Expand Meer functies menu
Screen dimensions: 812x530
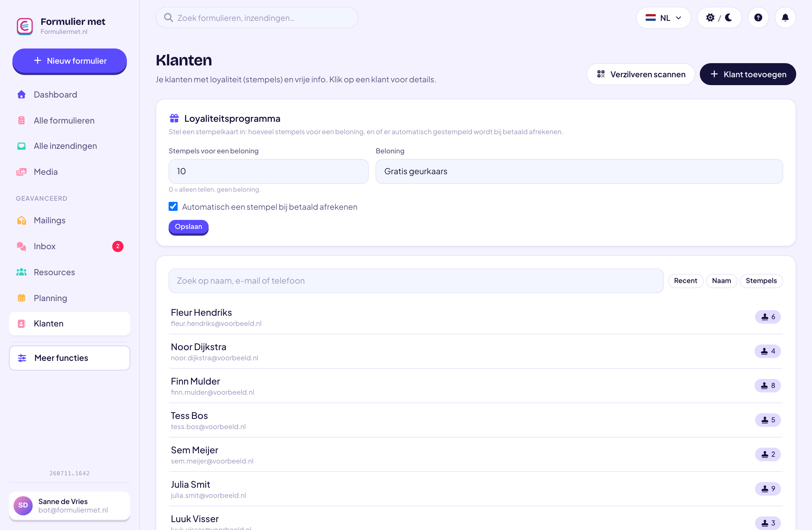70,358
